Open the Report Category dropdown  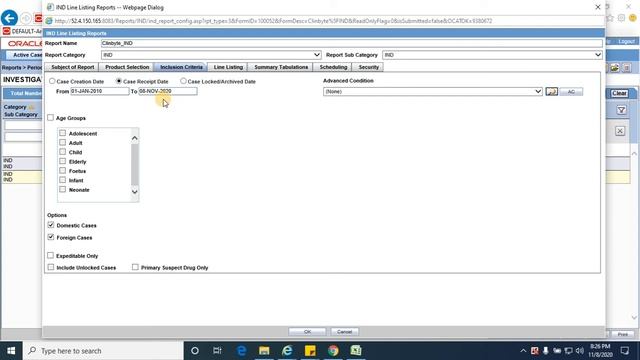pos(211,55)
